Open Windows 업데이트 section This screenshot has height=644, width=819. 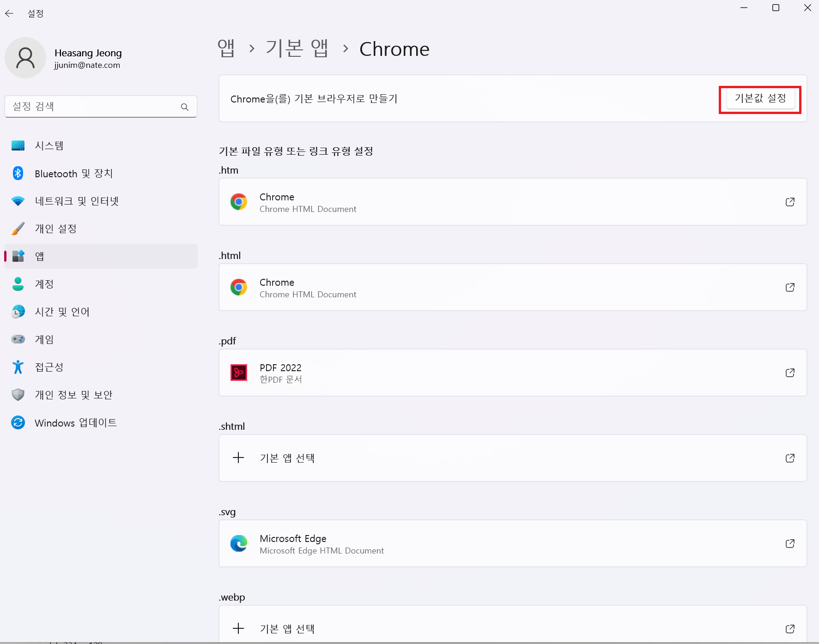coord(75,422)
